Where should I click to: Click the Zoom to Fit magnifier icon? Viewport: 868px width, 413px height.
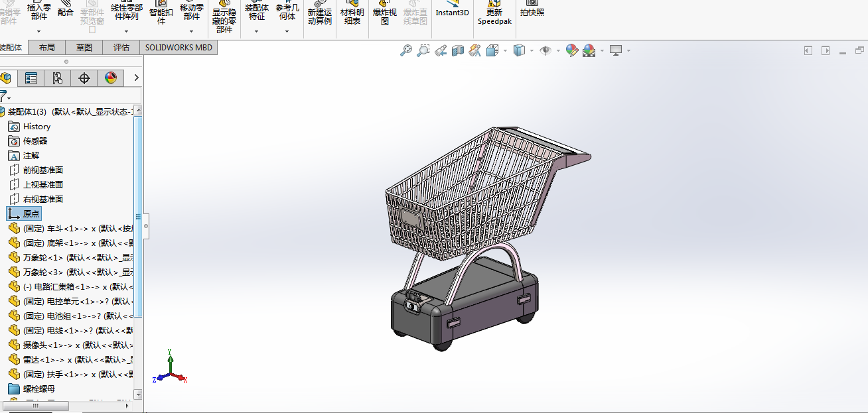coord(406,50)
